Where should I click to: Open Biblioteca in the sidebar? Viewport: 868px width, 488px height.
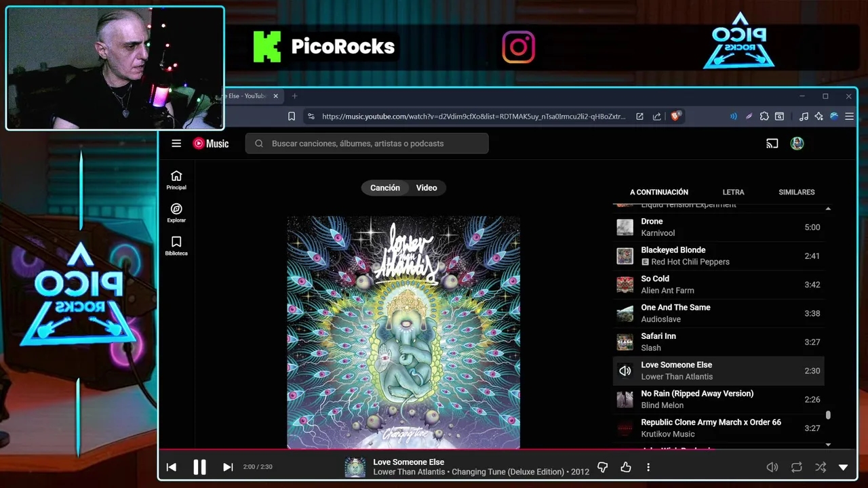(x=176, y=246)
